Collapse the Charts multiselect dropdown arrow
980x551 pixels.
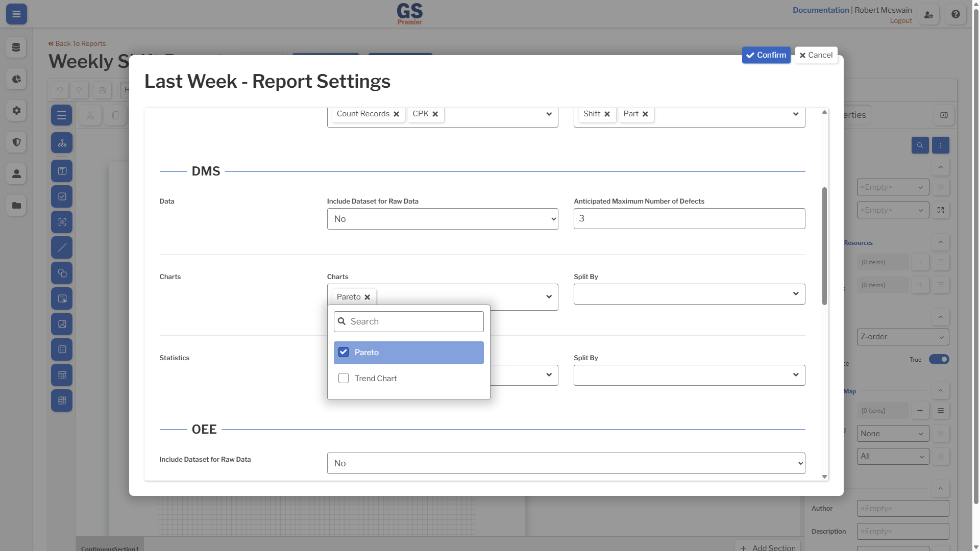549,297
